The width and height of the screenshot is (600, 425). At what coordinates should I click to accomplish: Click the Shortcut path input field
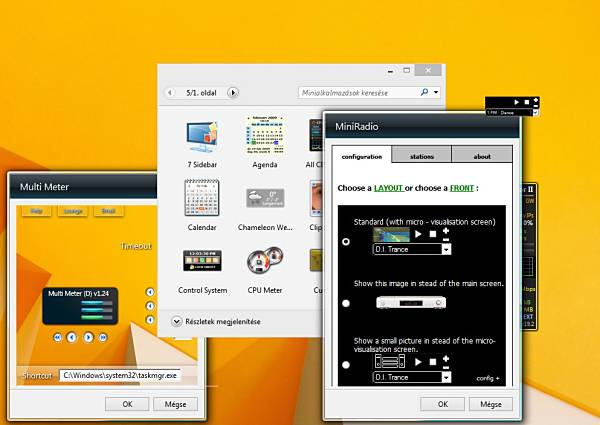tap(120, 375)
